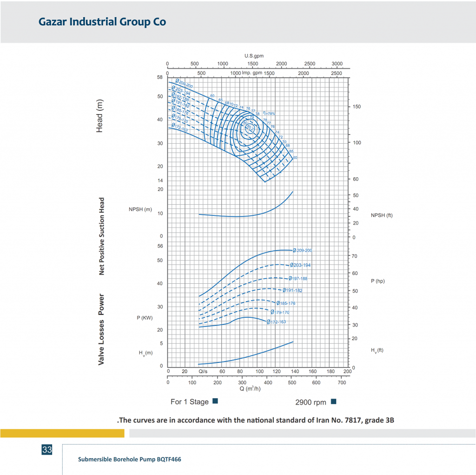Select the For 1 Stage text
This screenshot has width=476, height=475.
(x=190, y=402)
